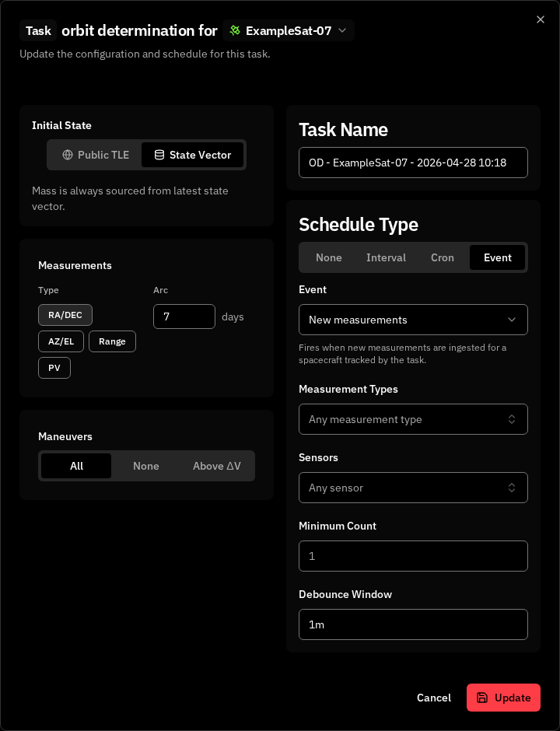The image size is (560, 731).
Task: Click the Minimum Count label
Action: tap(338, 526)
